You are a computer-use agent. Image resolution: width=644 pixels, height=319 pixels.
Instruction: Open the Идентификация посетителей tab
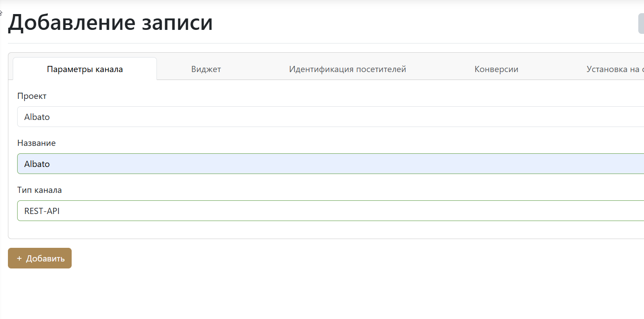click(347, 69)
